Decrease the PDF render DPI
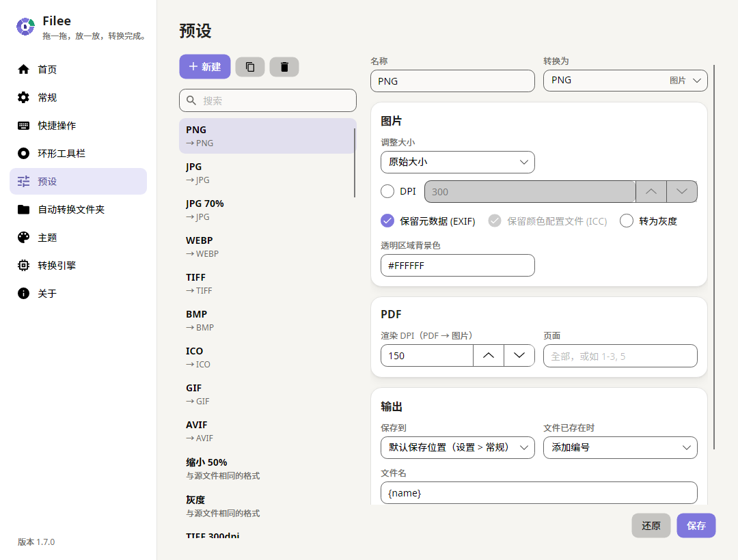 point(519,356)
